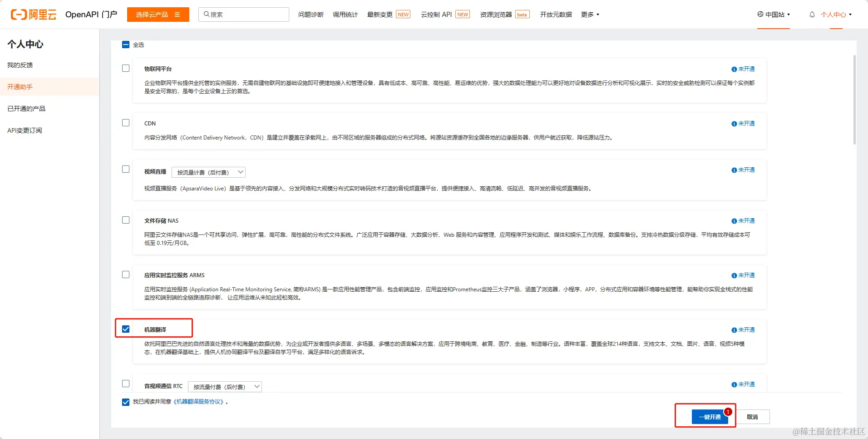Toggle the 全选 select-all checkbox
Screen dimensions: 868x439
[126, 45]
